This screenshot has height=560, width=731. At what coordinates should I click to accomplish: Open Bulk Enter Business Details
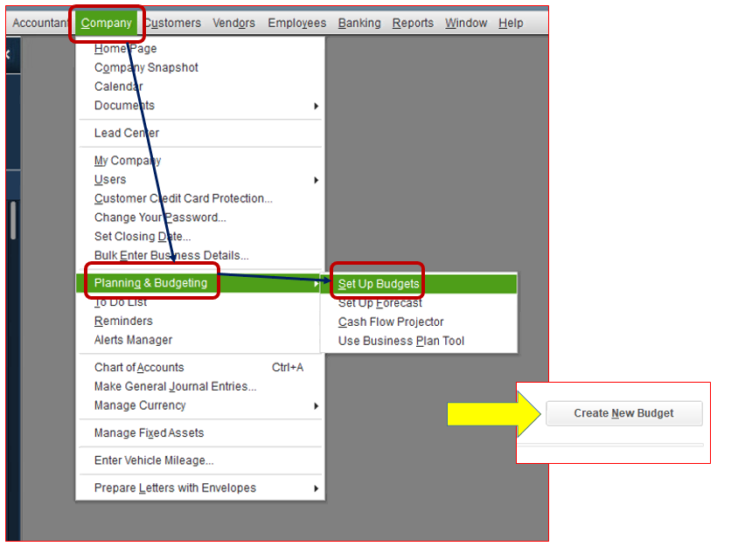pos(200,256)
